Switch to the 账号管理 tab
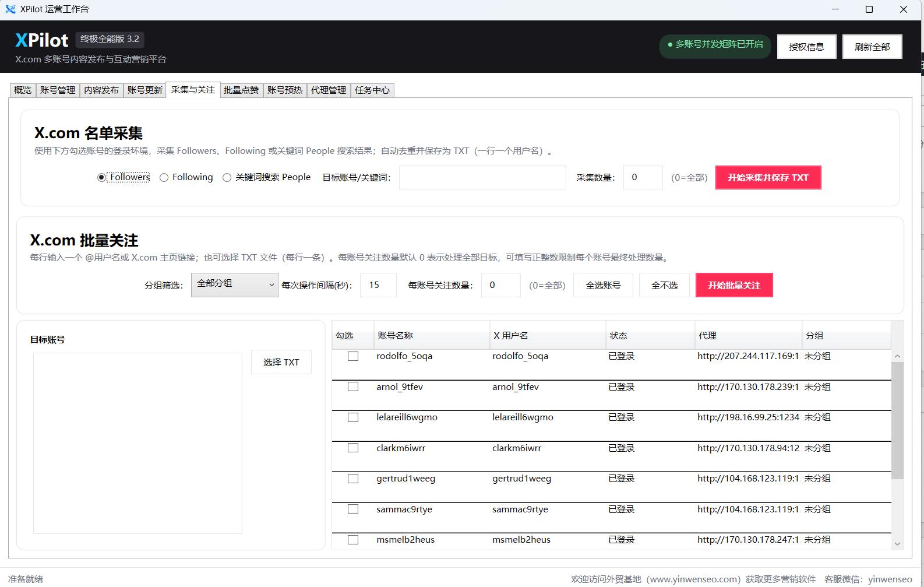The height and width of the screenshot is (587, 924). click(58, 90)
